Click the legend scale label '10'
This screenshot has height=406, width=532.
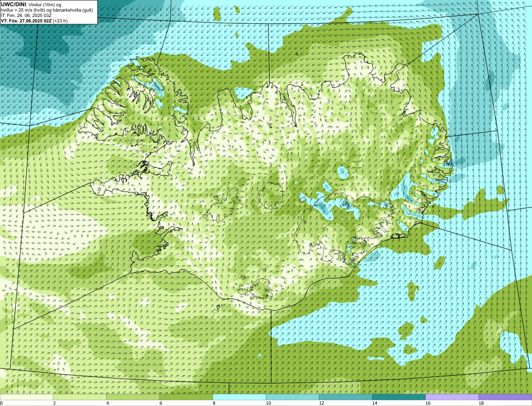268,403
